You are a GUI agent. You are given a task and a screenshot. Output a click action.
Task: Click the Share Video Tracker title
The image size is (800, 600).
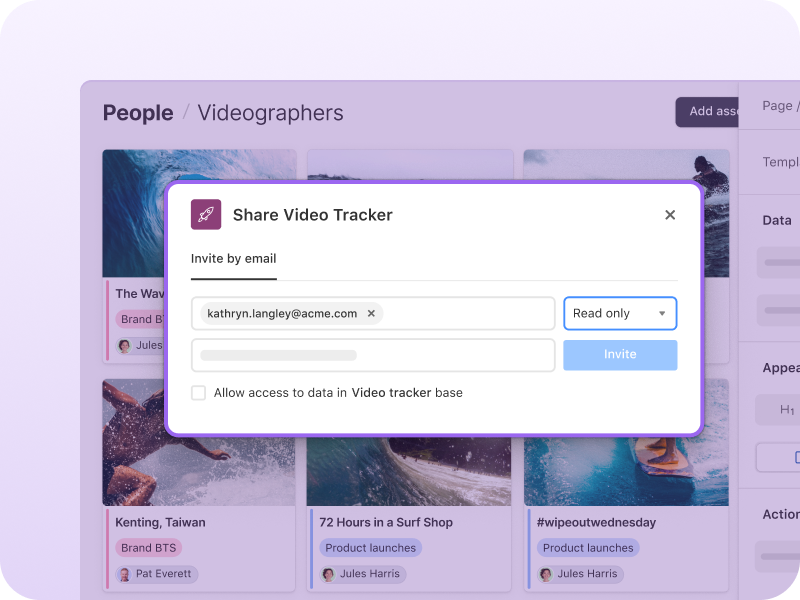tap(313, 215)
